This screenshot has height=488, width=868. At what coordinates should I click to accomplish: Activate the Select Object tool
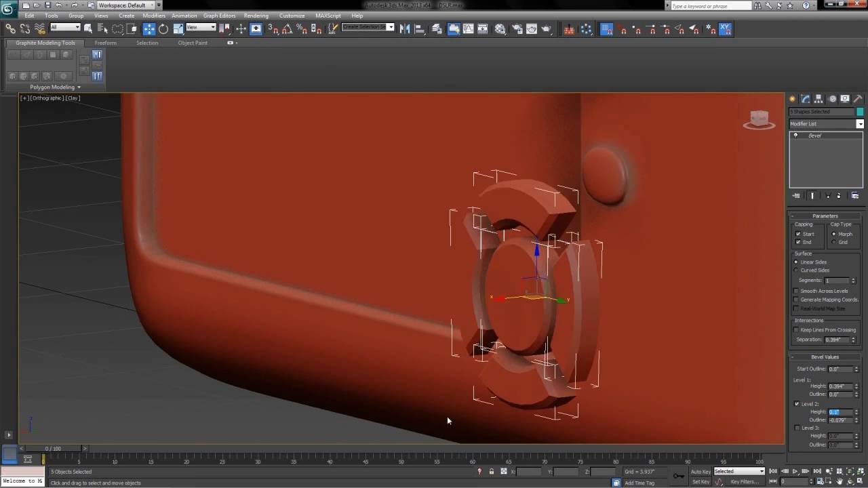point(88,28)
